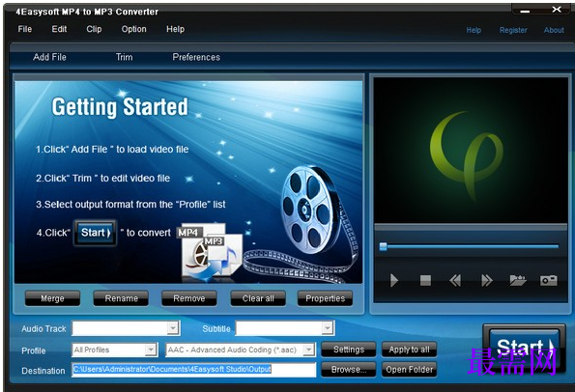This screenshot has height=392, width=575.
Task: Click the Remove button
Action: pyautogui.click(x=189, y=298)
